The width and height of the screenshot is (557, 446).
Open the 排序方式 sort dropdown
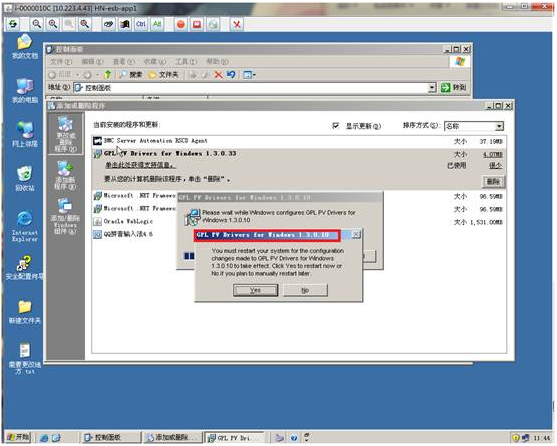tap(474, 126)
